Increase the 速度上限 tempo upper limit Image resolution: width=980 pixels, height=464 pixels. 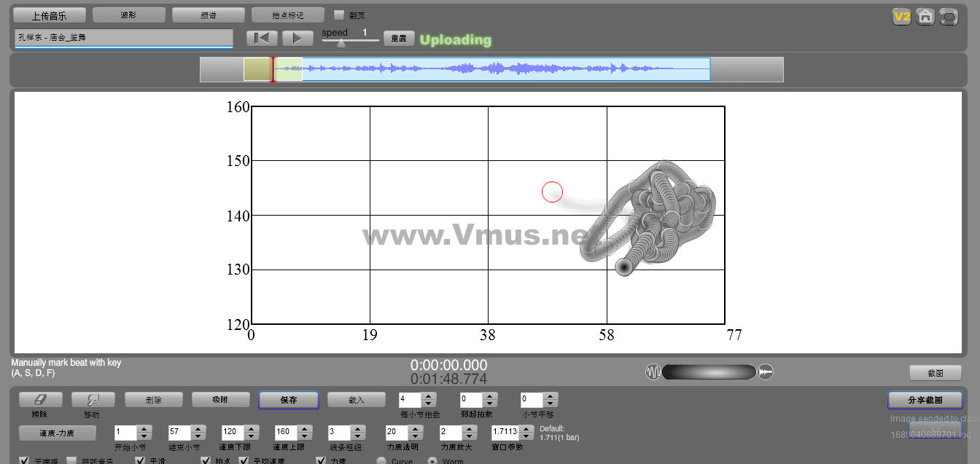(305, 428)
